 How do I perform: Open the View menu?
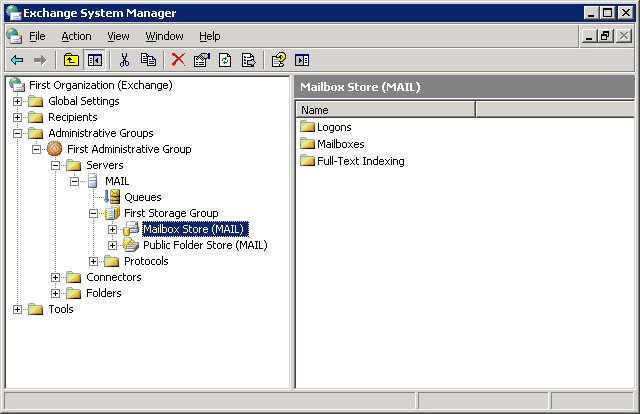pyautogui.click(x=118, y=36)
